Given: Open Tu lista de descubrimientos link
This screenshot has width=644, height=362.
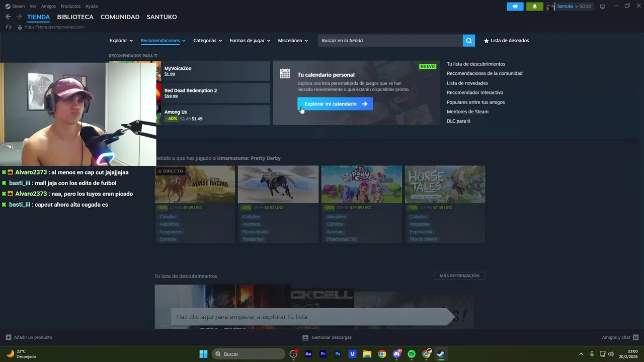Looking at the screenshot, I should 476,64.
